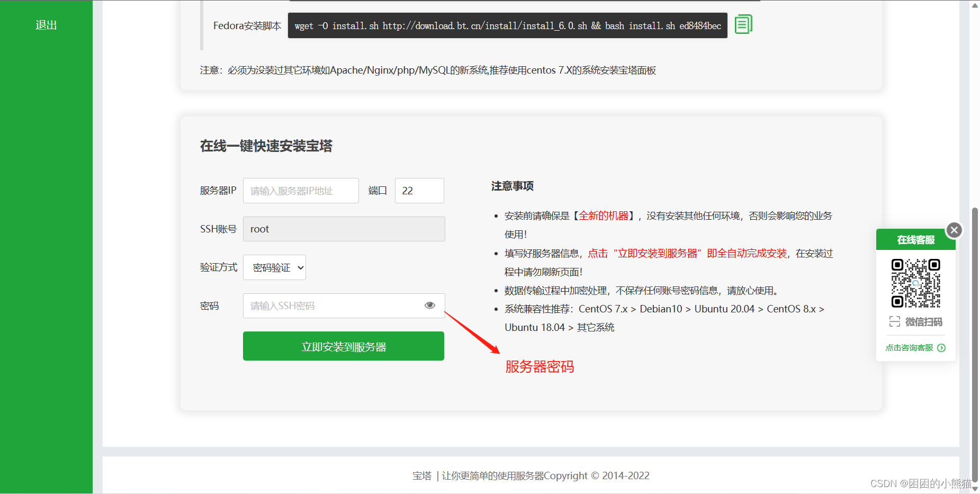The image size is (980, 494).
Task: Click the 在线一键快速安装宝塔 heading
Action: click(x=266, y=146)
